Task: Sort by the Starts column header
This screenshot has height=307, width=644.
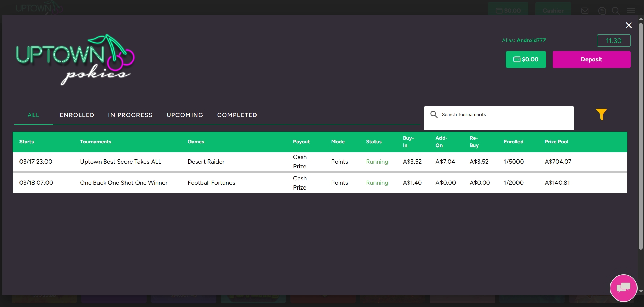Action: (27, 142)
